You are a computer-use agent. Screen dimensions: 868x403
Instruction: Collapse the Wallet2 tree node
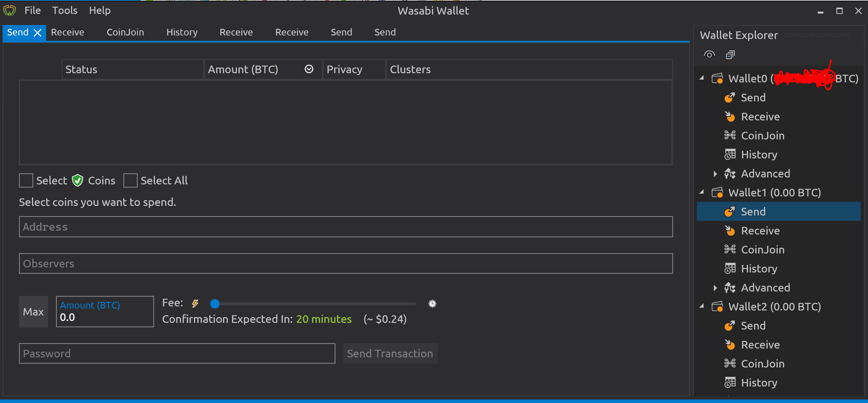(x=702, y=306)
